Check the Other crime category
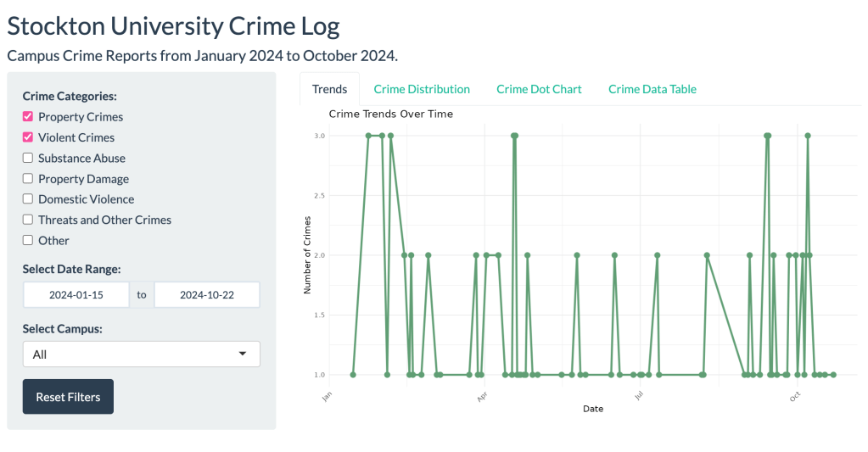Screen dimensions: 868x452 (28, 240)
